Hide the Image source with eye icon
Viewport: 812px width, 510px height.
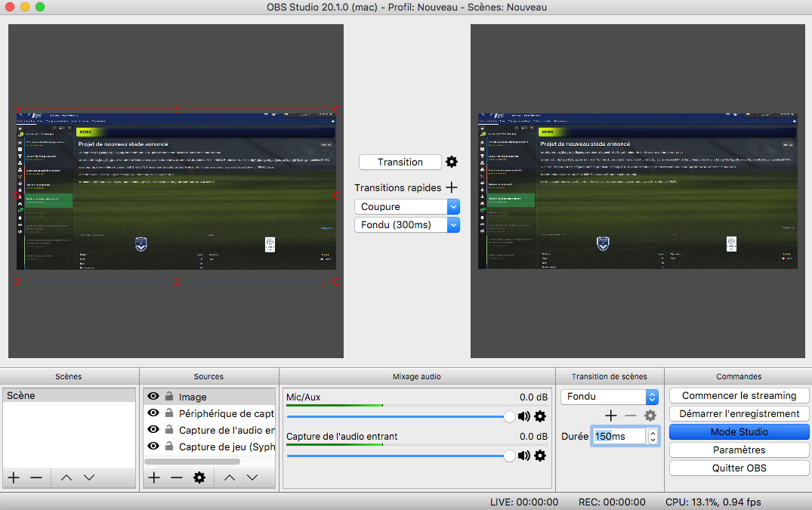[153, 396]
